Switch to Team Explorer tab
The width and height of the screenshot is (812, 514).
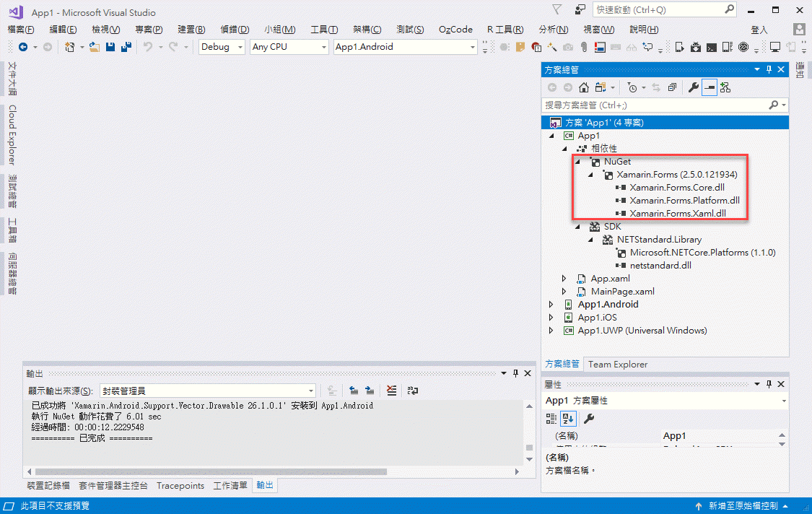coord(618,365)
